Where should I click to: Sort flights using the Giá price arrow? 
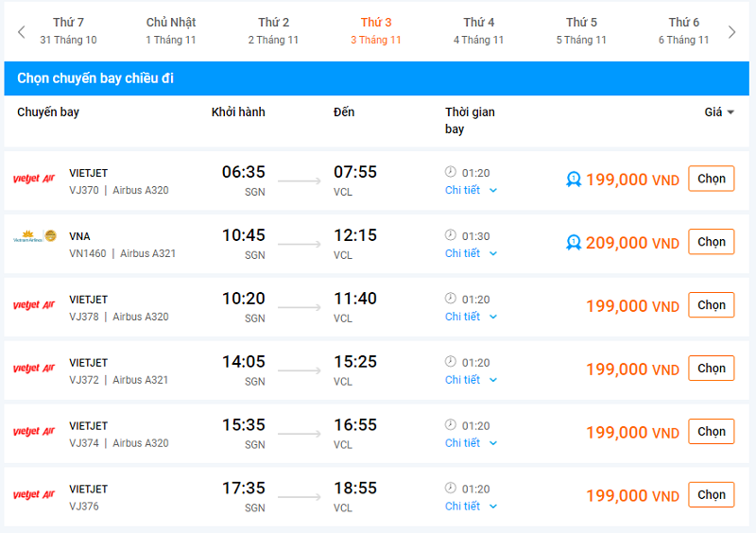point(730,112)
